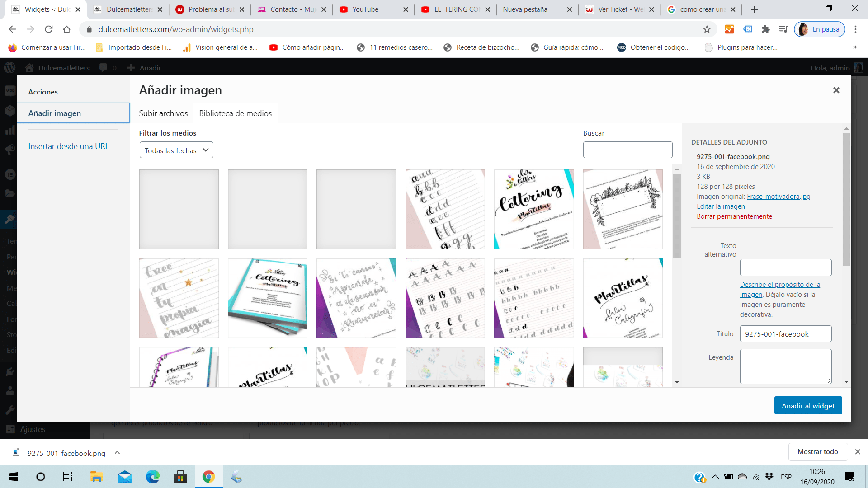Screen dimensions: 868x488
Task: Click the Añadir al widget button
Action: 808,406
